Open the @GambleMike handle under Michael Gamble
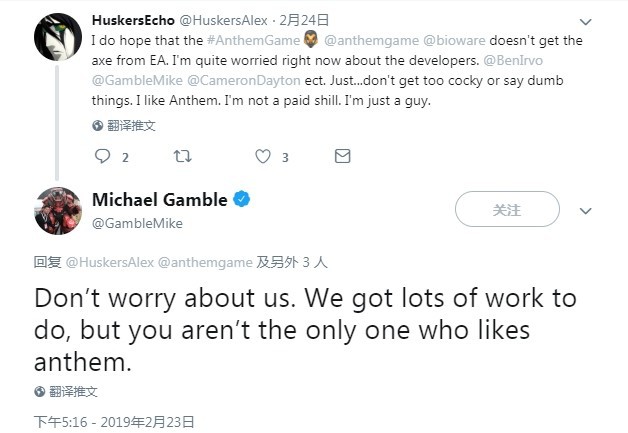The height and width of the screenshot is (433, 628). [x=130, y=223]
